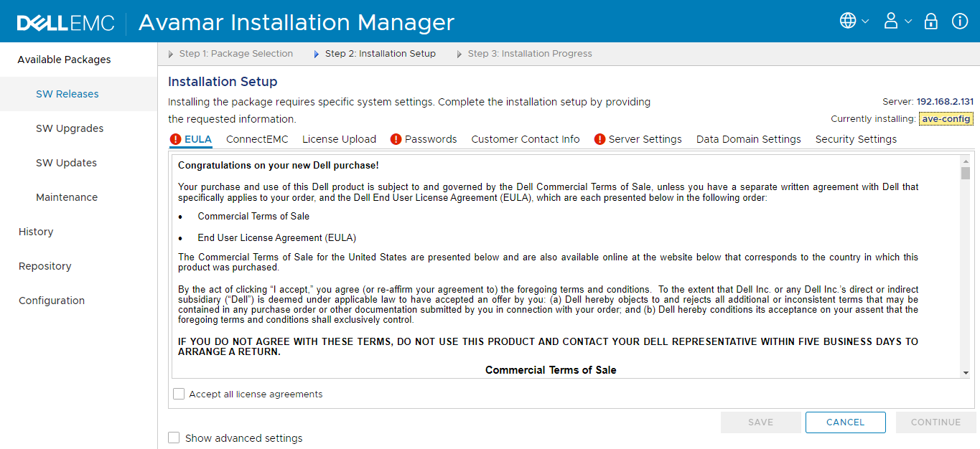Click the SAVE button
The height and width of the screenshot is (449, 980).
(760, 422)
